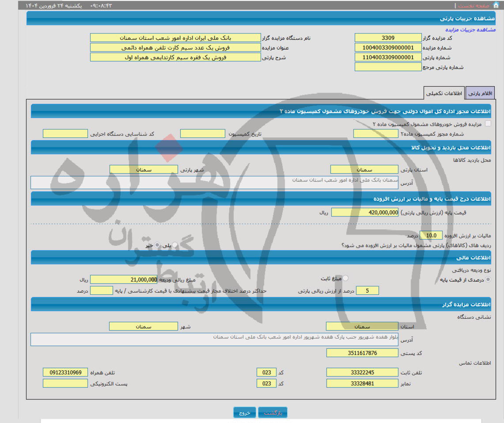Viewport: 504px width, 423px height.
Task: Select the اطلاعات تکمیلی tab
Action: [444, 93]
